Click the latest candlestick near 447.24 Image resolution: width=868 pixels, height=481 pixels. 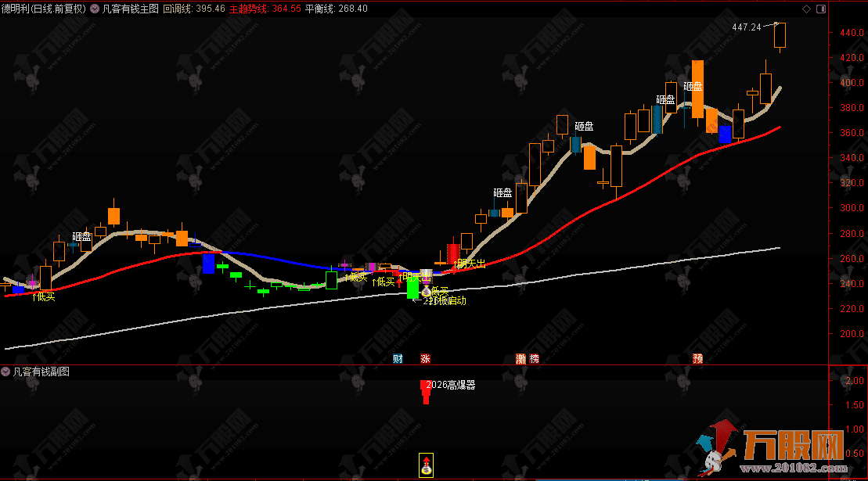pos(780,35)
